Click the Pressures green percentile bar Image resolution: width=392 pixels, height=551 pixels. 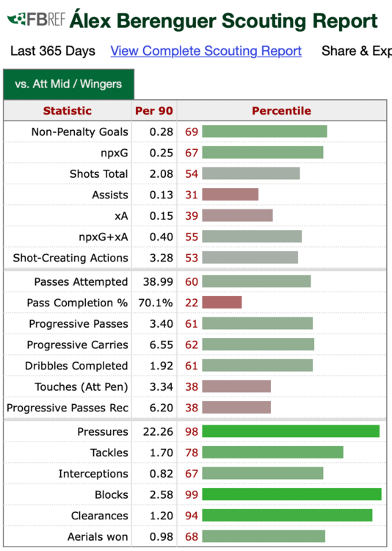(291, 431)
